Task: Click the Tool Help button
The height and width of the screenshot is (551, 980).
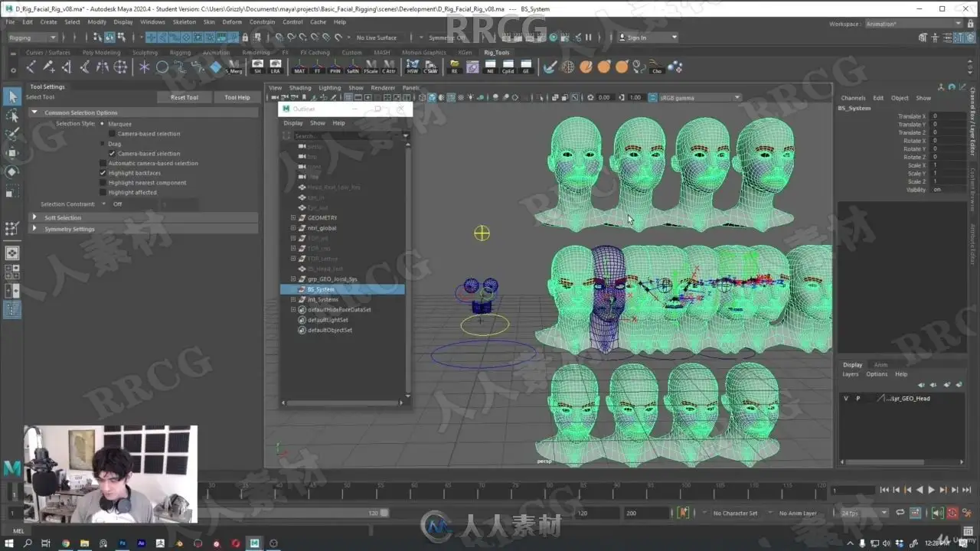Action: (237, 97)
